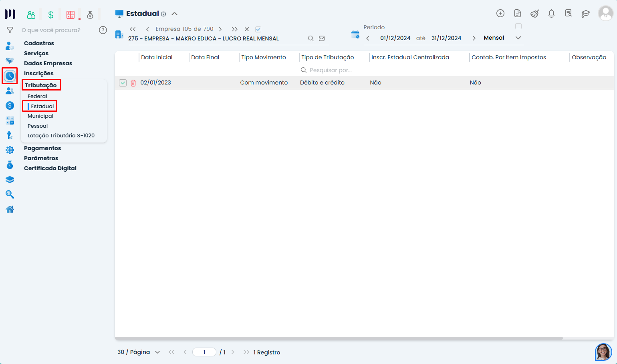Open Certificado Digital section
Viewport: 617px width, 364px height.
pos(50,168)
